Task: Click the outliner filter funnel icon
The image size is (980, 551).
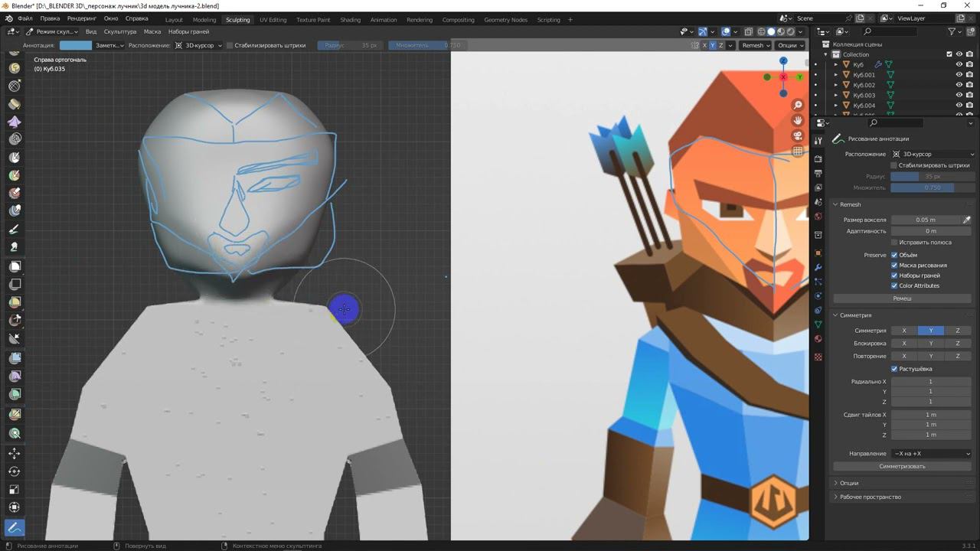Action: coord(952,31)
